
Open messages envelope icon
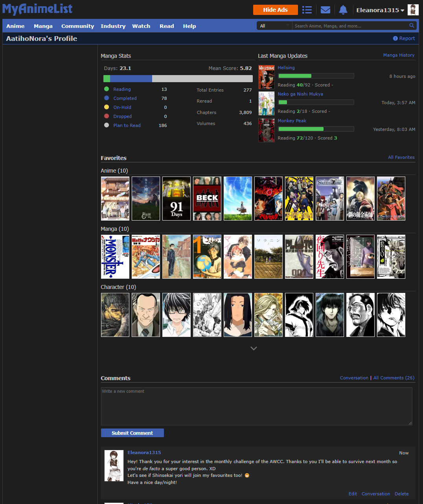[325, 10]
